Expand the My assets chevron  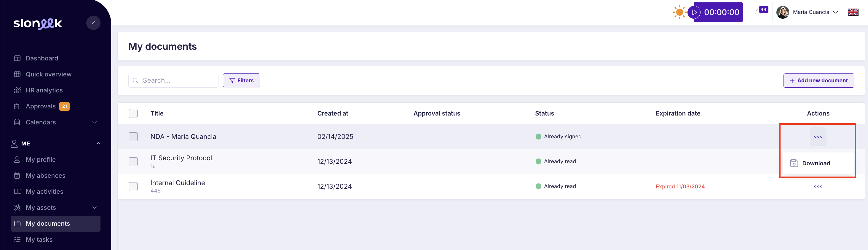(x=95, y=208)
